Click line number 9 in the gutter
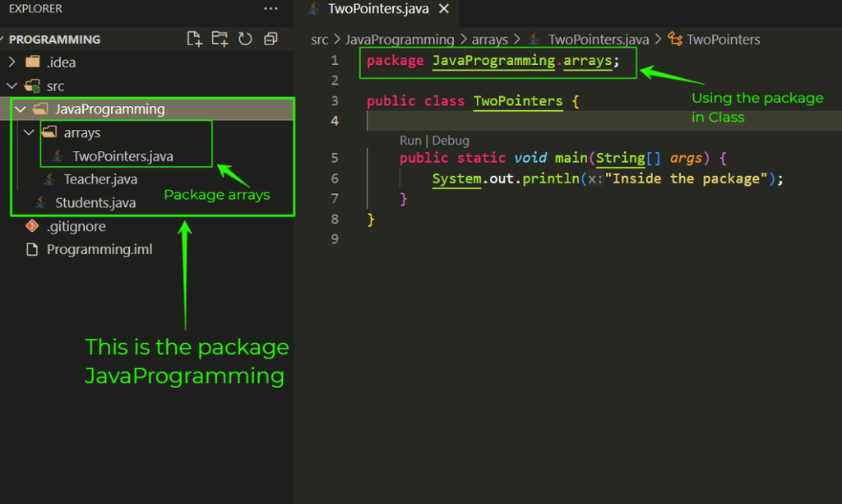 [x=335, y=239]
